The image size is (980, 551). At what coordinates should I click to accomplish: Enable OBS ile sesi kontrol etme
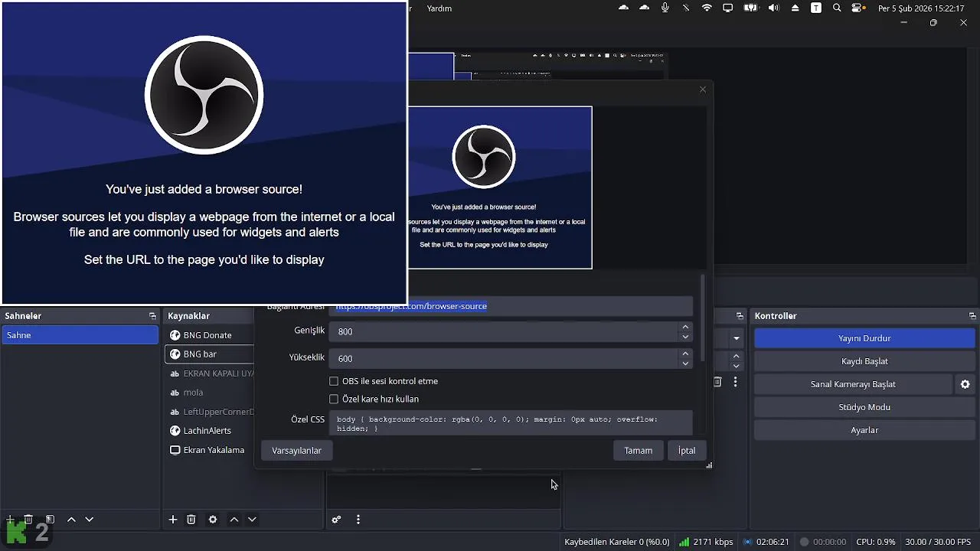point(334,381)
